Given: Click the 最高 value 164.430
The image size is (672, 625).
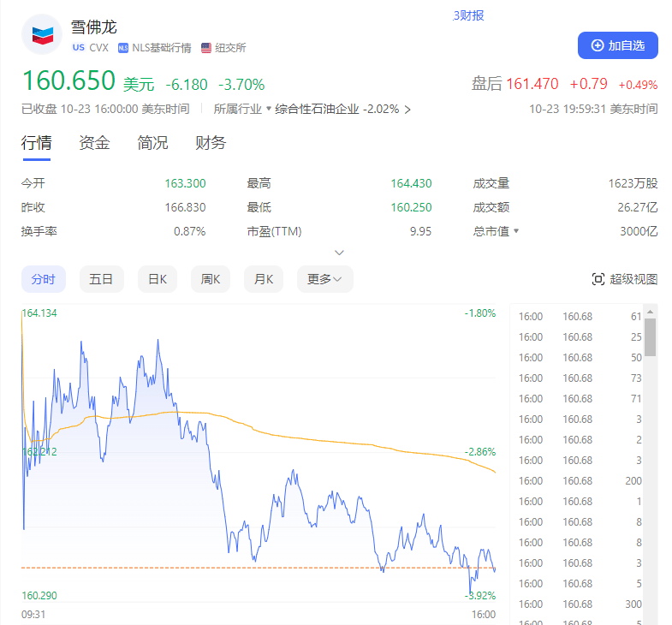Looking at the screenshot, I should click(411, 183).
